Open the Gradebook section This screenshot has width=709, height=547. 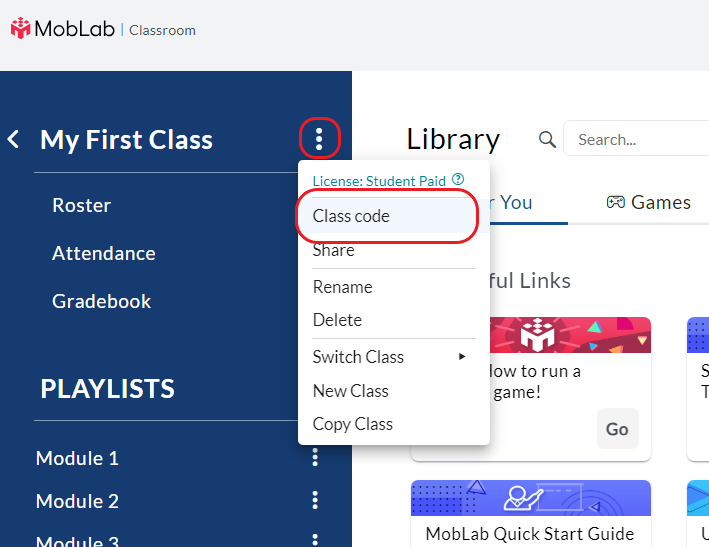coord(101,302)
